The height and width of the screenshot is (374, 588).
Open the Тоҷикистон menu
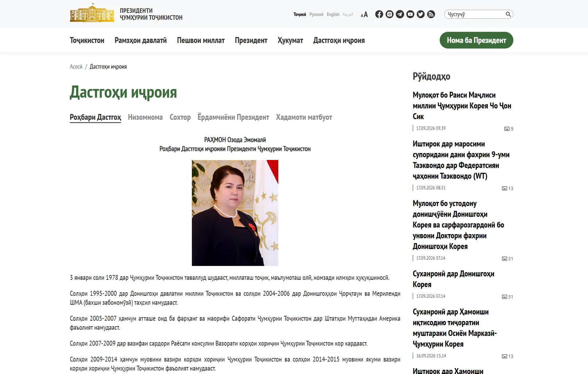[87, 41]
